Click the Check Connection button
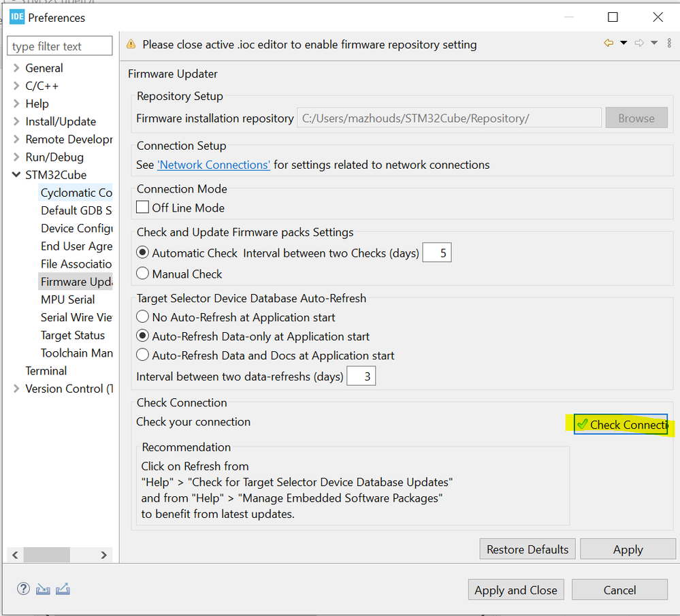The height and width of the screenshot is (616, 680). [x=621, y=424]
